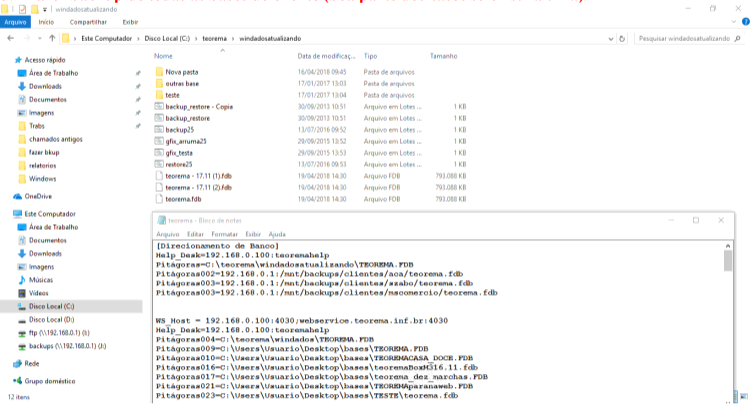
Task: Click the WS_Host line in Notepad
Action: (x=302, y=321)
